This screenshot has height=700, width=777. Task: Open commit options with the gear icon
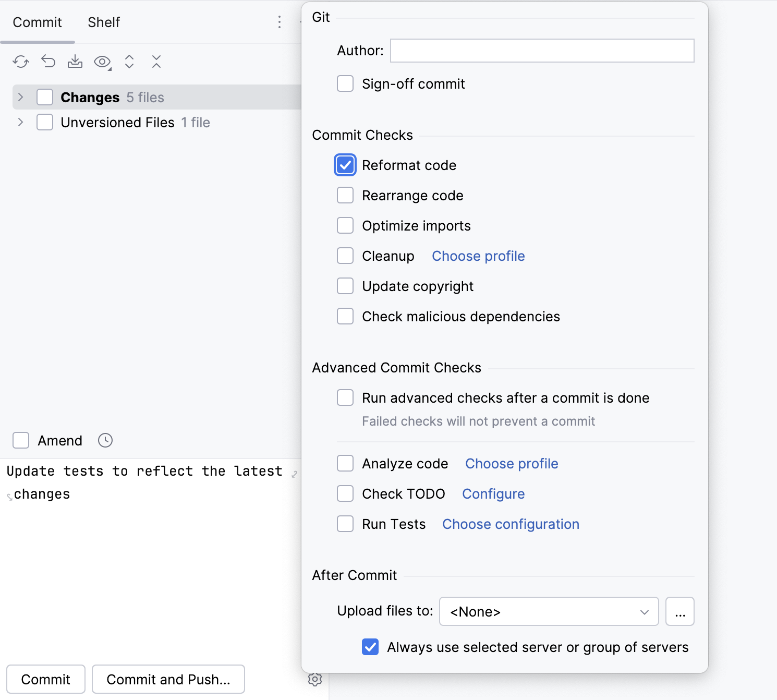coord(315,680)
